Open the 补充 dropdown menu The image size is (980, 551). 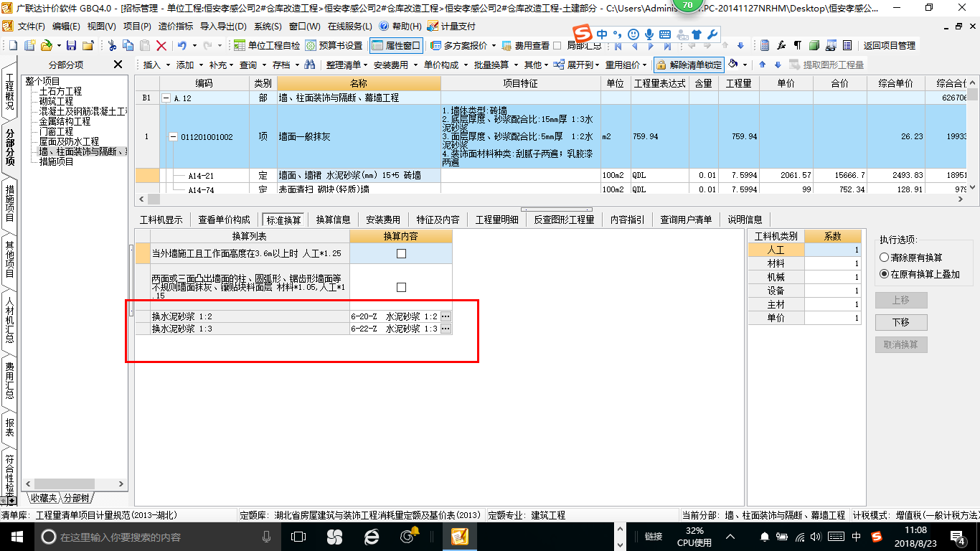click(220, 65)
